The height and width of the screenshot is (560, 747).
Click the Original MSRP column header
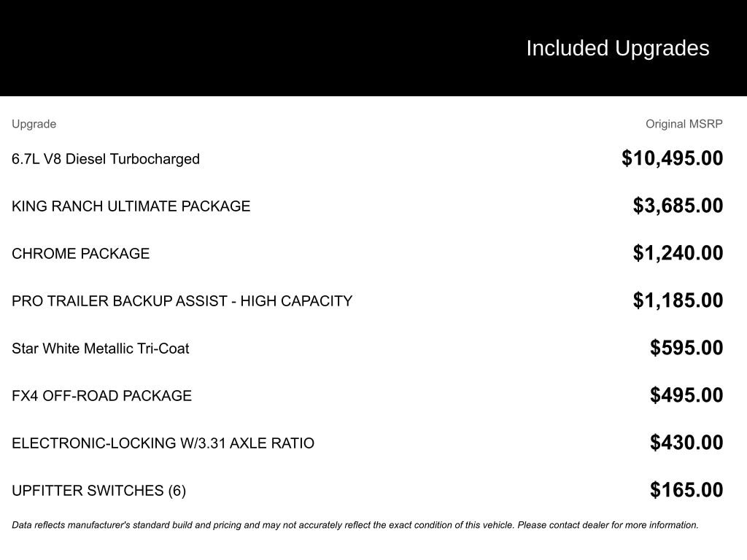tap(684, 124)
